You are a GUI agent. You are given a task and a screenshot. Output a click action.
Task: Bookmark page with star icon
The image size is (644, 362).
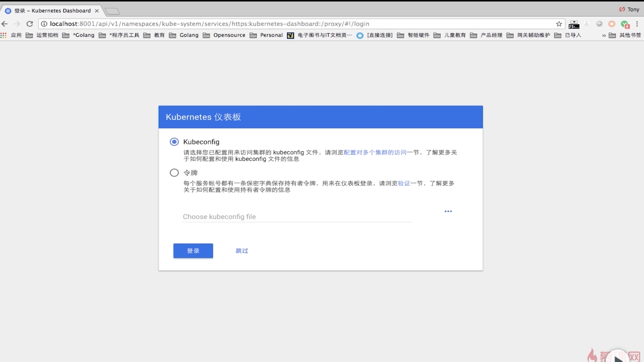pyautogui.click(x=559, y=24)
